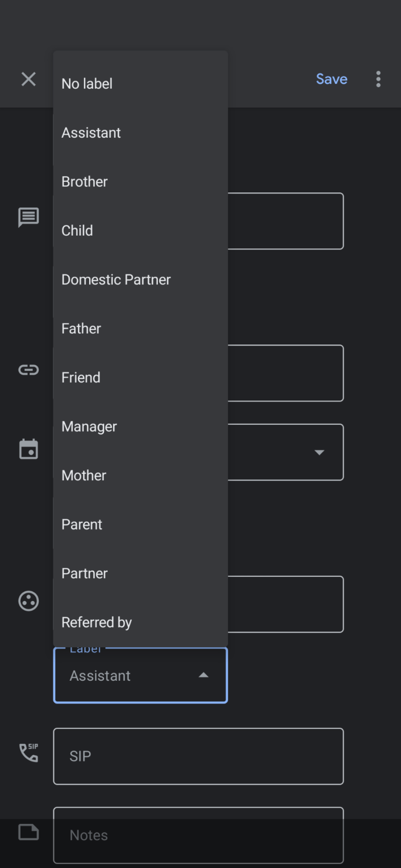Choose "Brother" from the label list
This screenshot has height=868, width=401.
click(x=84, y=182)
